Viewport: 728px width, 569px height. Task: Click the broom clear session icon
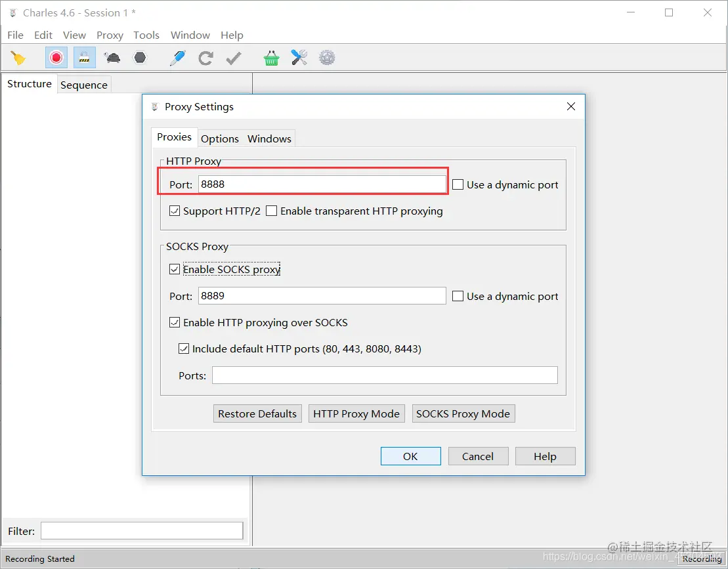tap(18, 58)
